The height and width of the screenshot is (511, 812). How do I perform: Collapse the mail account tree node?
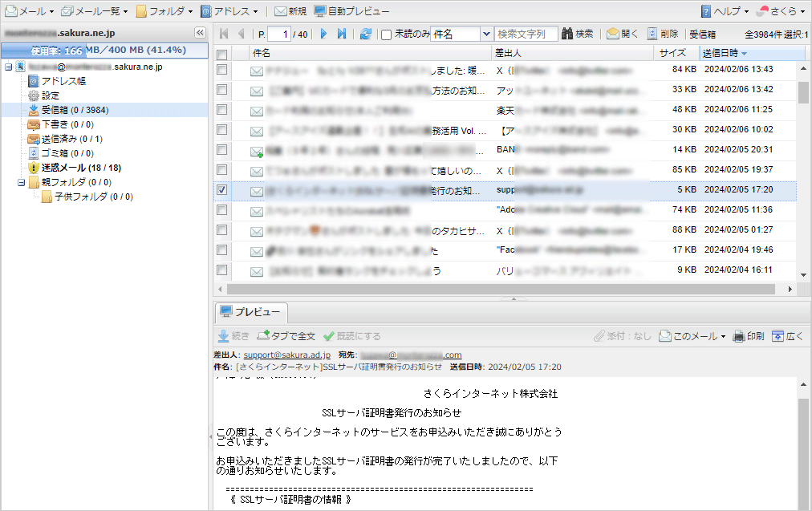tap(8, 67)
